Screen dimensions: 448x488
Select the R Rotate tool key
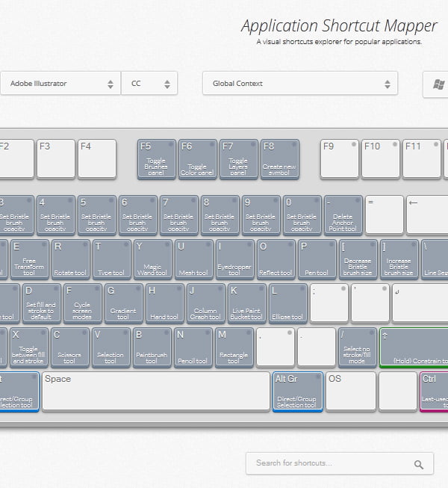(x=71, y=259)
